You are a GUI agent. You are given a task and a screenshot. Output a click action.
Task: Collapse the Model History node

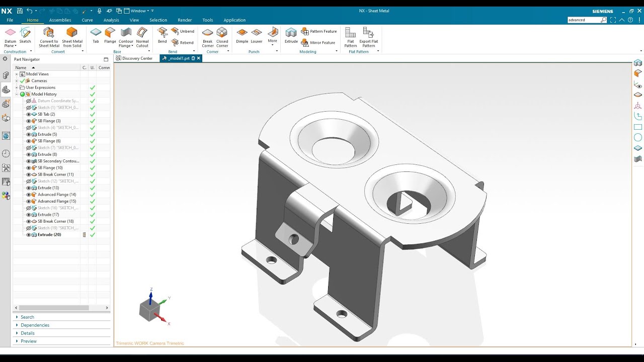coord(17,94)
